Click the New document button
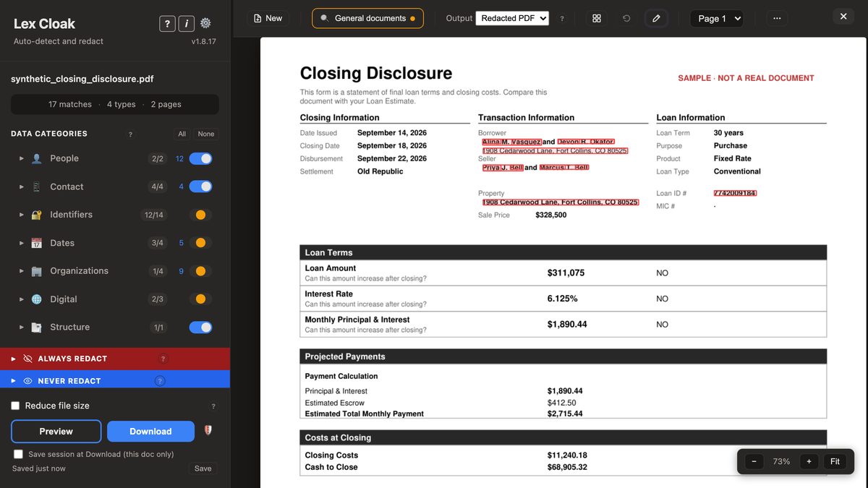 pos(268,18)
